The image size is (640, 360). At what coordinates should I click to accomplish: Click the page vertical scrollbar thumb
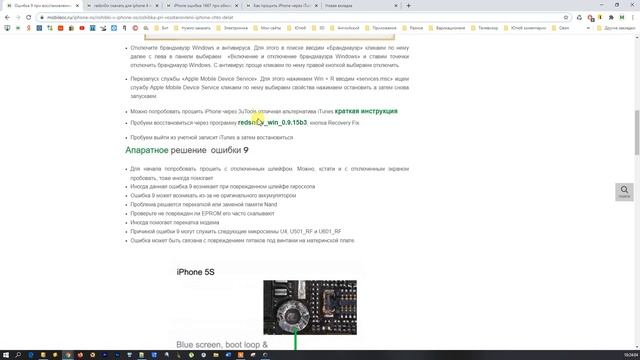tap(637, 133)
